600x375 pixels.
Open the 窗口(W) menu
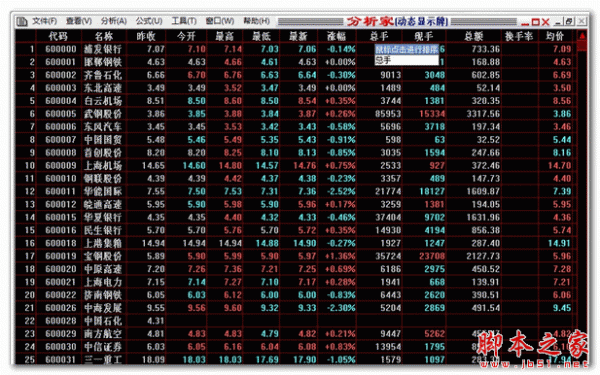220,21
